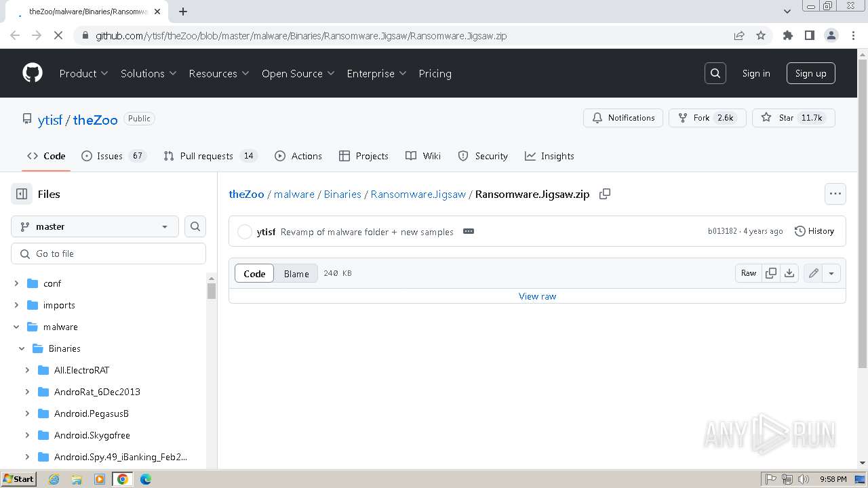Click the file tree scrollbar thumb
This screenshot has height=488, width=868.
click(212, 291)
